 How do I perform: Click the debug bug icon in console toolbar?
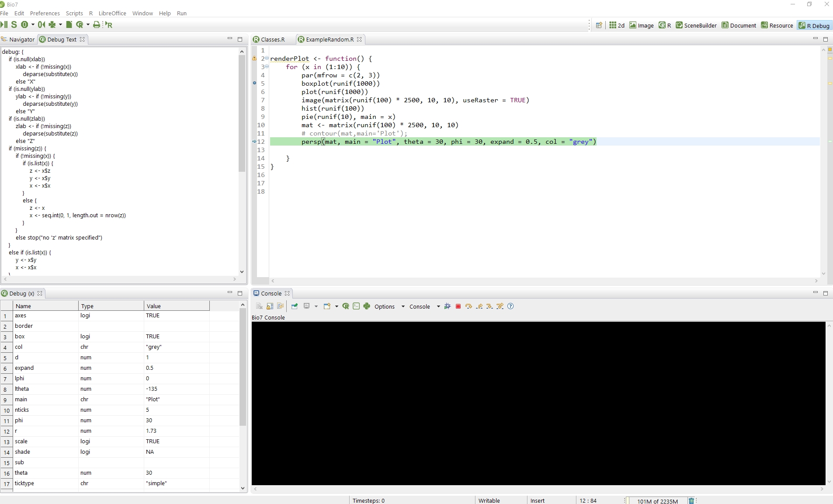click(x=447, y=306)
